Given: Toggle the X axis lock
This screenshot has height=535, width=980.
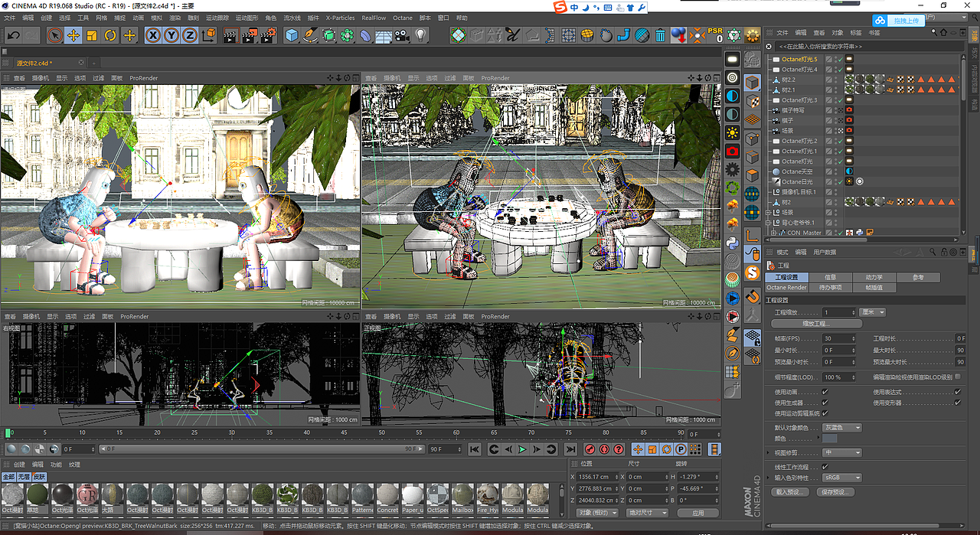Looking at the screenshot, I should (x=153, y=35).
